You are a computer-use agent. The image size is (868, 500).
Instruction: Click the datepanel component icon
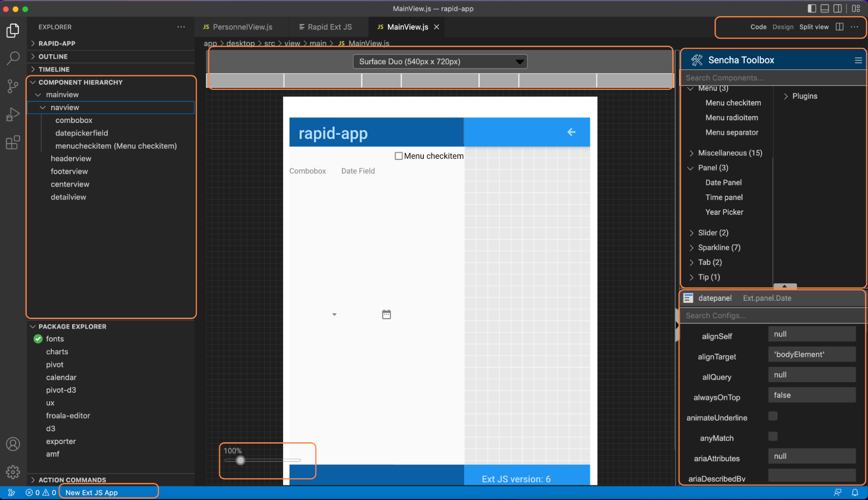688,298
